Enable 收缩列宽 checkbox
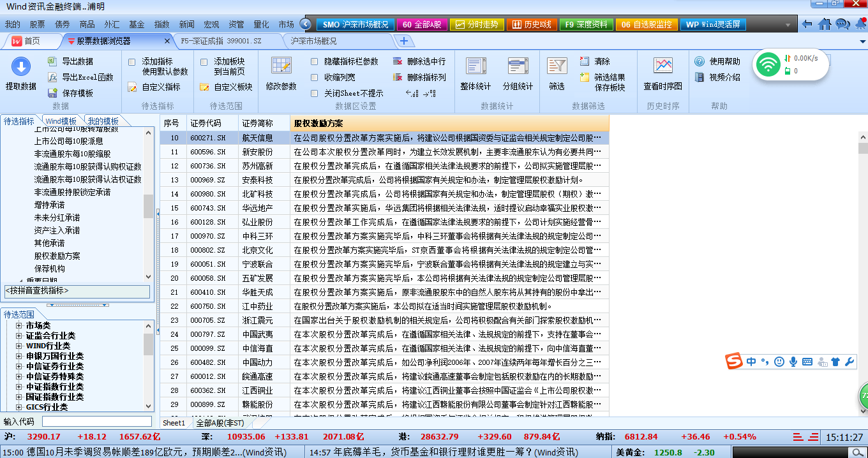This screenshot has height=458, width=868. [x=315, y=77]
